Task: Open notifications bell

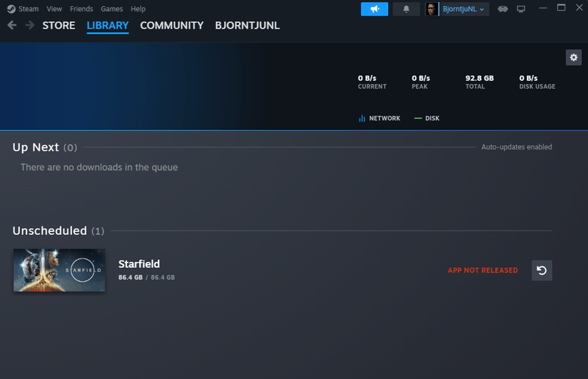Action: pyautogui.click(x=406, y=9)
